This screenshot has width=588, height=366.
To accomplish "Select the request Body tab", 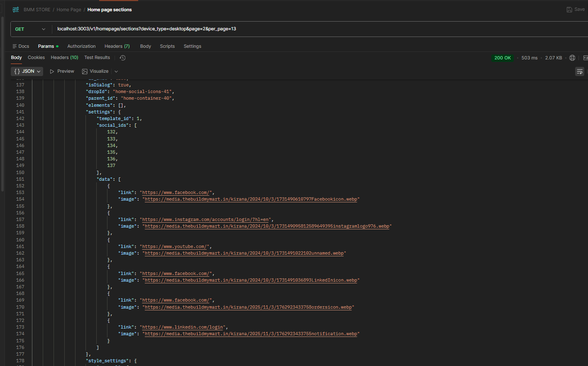I will pos(146,46).
